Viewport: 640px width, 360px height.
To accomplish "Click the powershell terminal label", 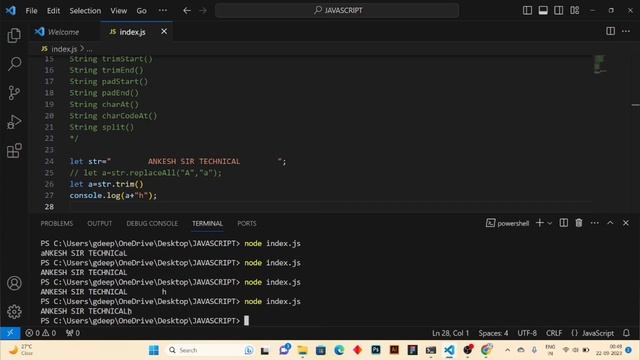I will click(x=507, y=223).
